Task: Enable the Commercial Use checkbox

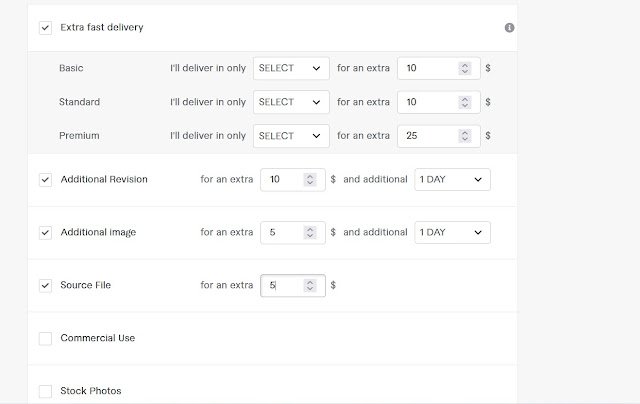Action: coord(45,338)
